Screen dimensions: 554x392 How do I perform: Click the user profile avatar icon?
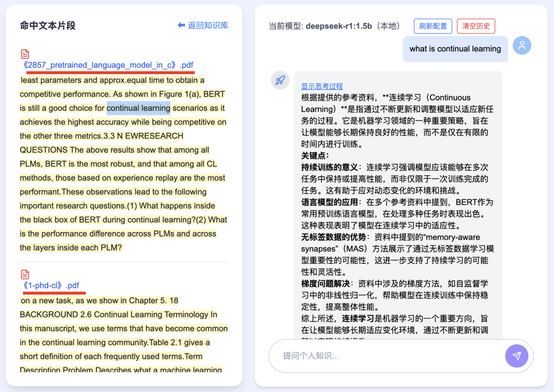pyautogui.click(x=522, y=45)
